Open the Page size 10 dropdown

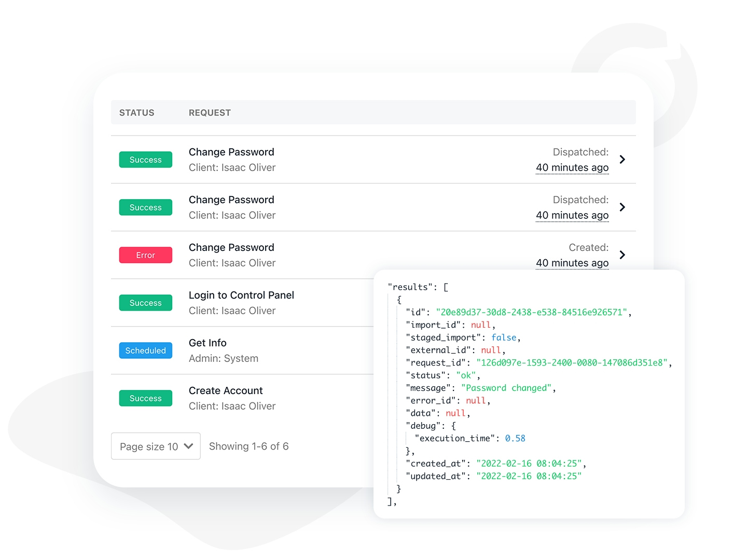click(155, 446)
